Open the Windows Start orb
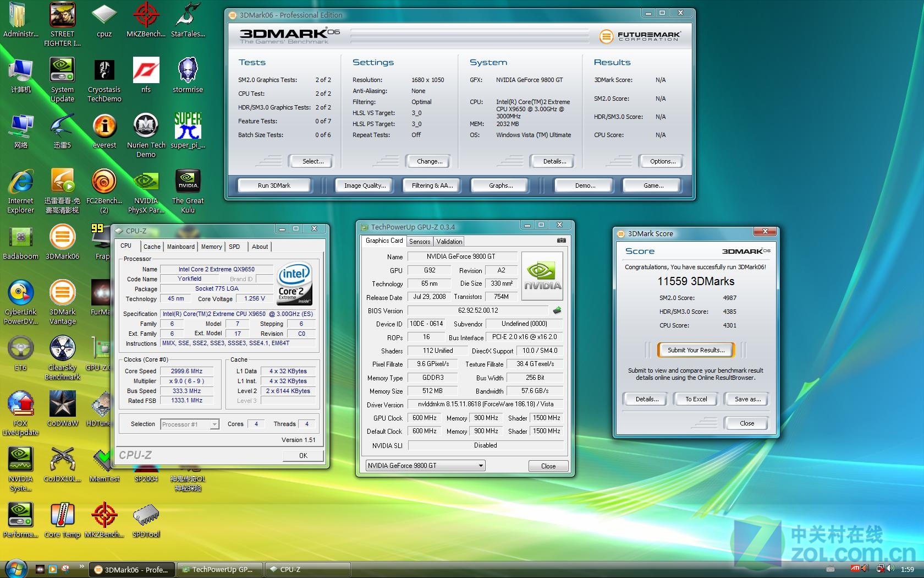Screen dimensions: 924x578 (x=15, y=569)
